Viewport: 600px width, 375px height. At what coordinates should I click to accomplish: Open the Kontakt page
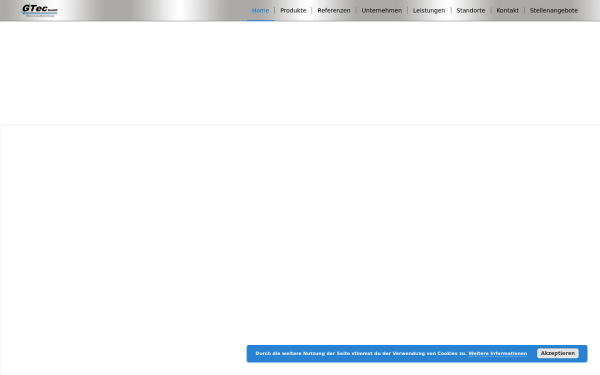(x=507, y=10)
